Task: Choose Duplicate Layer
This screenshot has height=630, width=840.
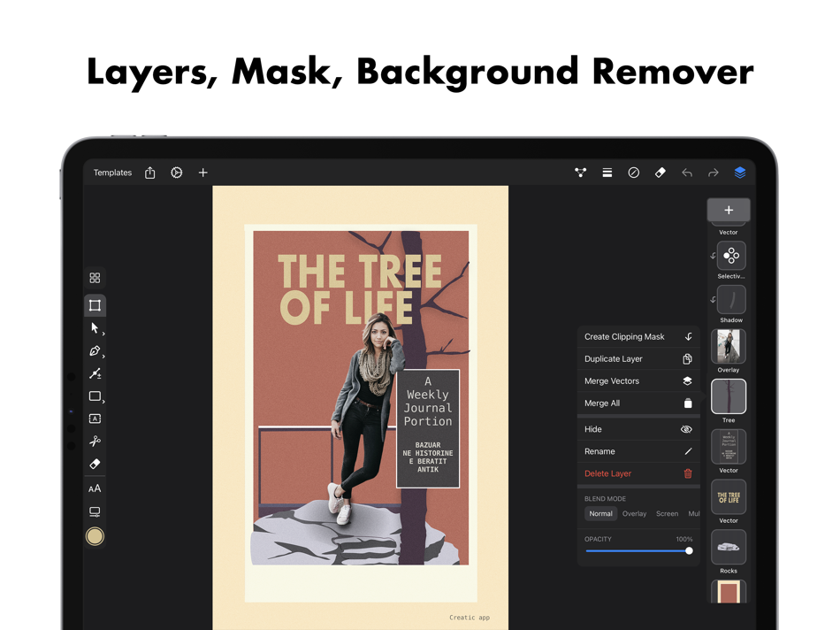Action: pos(638,358)
